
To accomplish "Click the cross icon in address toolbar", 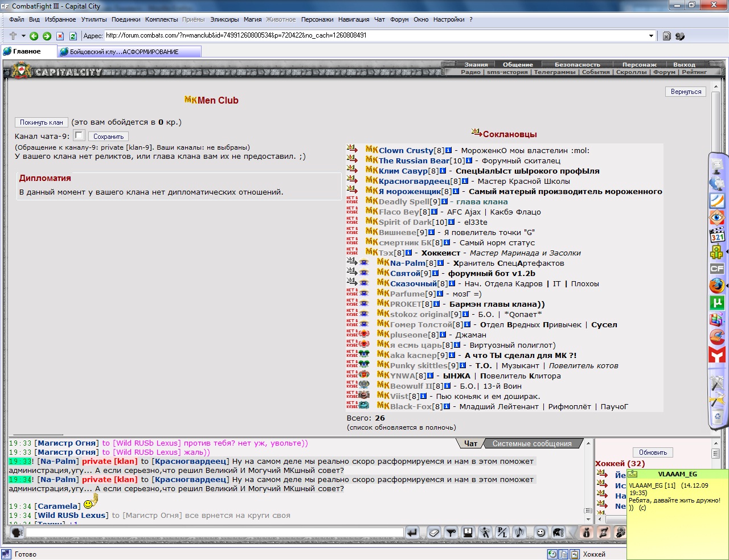I will click(x=13, y=36).
